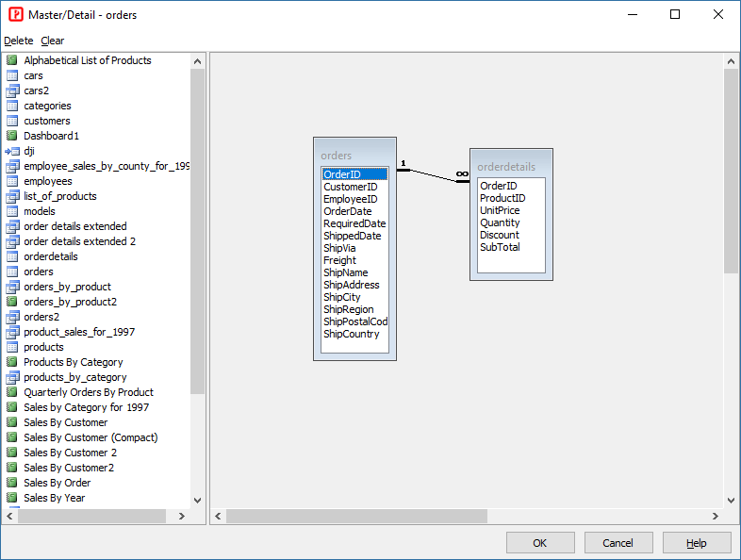Click the diagram's horizontal scroll right arrow
Screen dimensions: 741x560
(x=716, y=517)
